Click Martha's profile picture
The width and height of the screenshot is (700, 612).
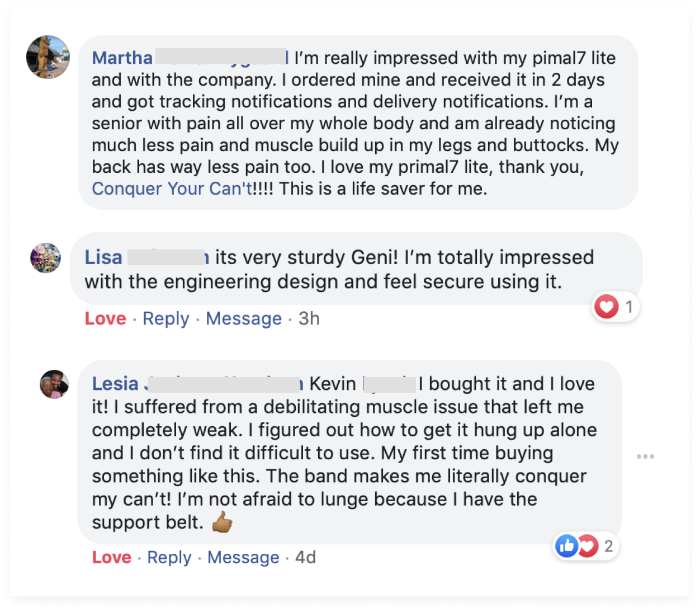[48, 57]
